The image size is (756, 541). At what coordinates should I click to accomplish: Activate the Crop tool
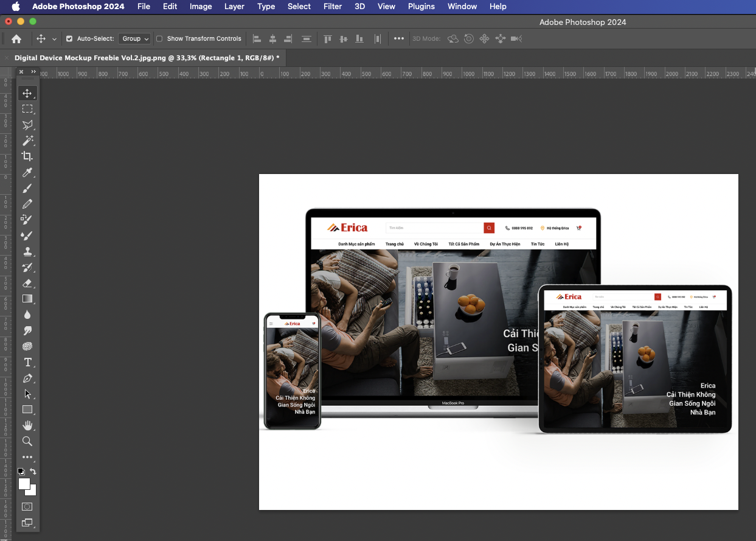(x=27, y=156)
